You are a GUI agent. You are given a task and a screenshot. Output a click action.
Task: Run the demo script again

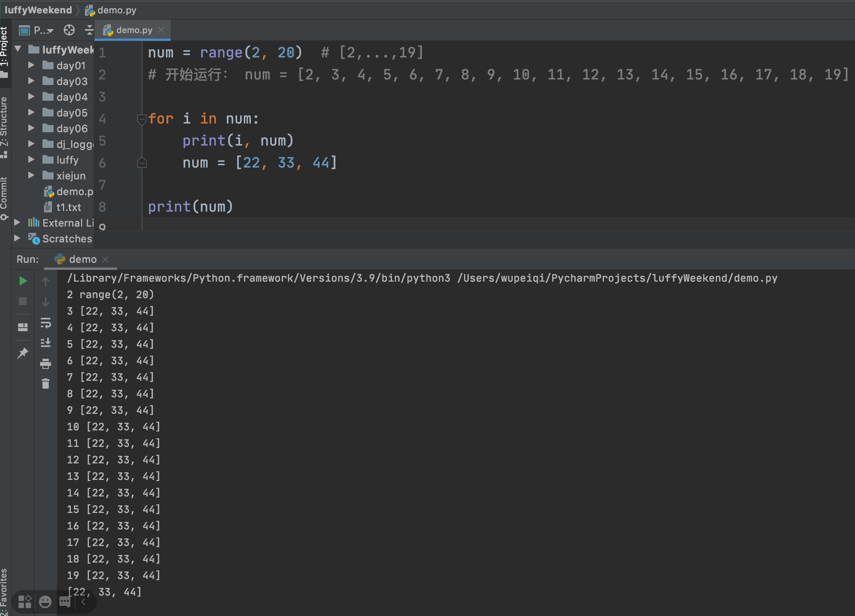point(23,281)
